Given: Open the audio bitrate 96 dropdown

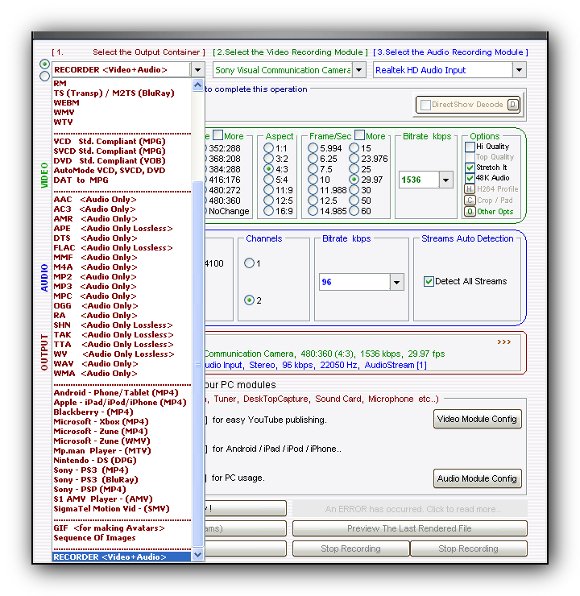Looking at the screenshot, I should [396, 282].
